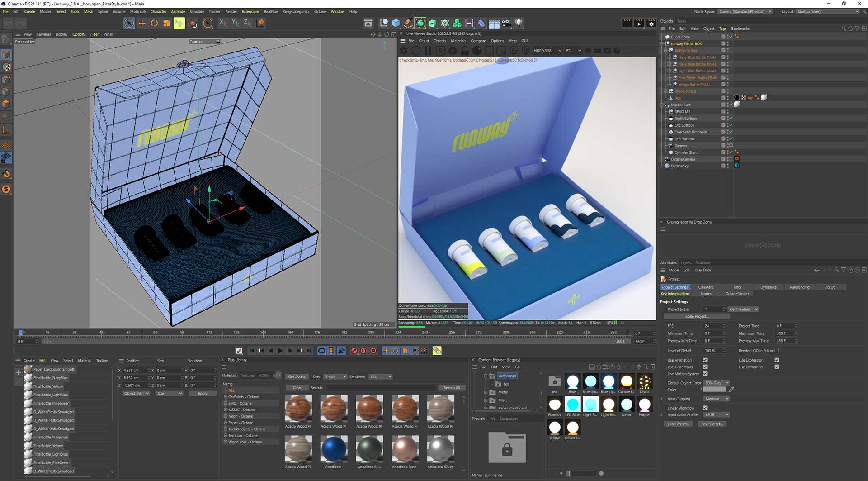Image resolution: width=868 pixels, height=481 pixels.
Task: Collapse the runway FINAL BOX tree item
Action: 662,44
